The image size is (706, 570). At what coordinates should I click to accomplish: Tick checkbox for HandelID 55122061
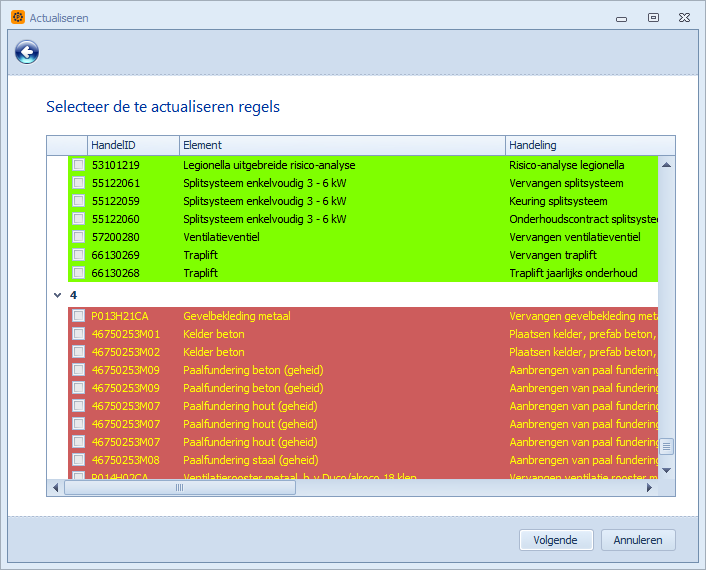coord(78,182)
